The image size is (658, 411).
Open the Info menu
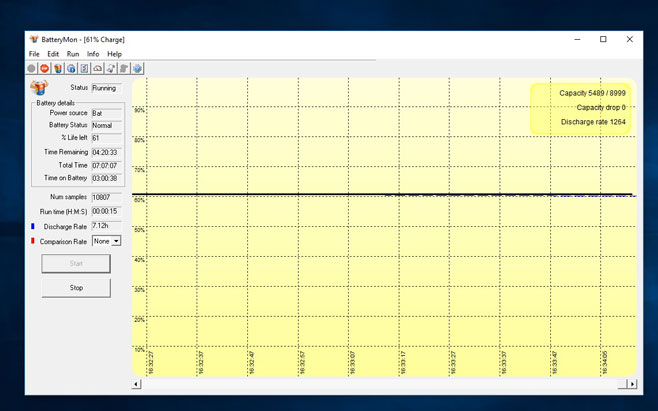click(x=93, y=54)
